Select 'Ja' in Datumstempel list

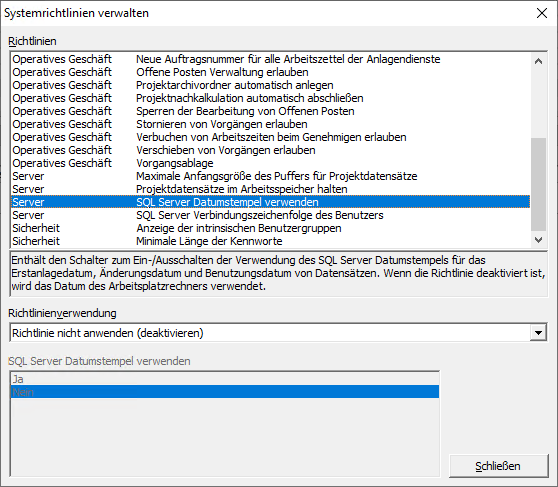[225, 379]
